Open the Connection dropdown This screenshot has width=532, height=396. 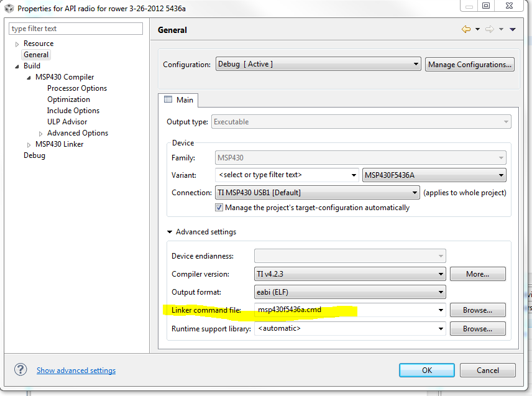[x=317, y=193]
